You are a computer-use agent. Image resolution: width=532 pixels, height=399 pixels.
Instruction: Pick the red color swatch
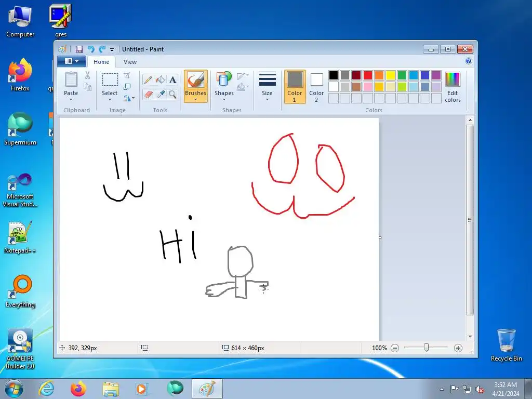368,75
